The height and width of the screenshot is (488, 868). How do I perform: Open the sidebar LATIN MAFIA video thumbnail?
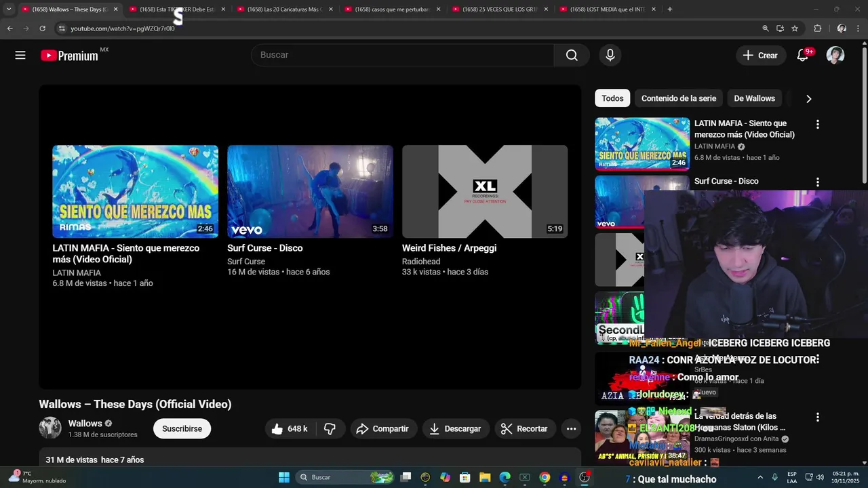642,144
